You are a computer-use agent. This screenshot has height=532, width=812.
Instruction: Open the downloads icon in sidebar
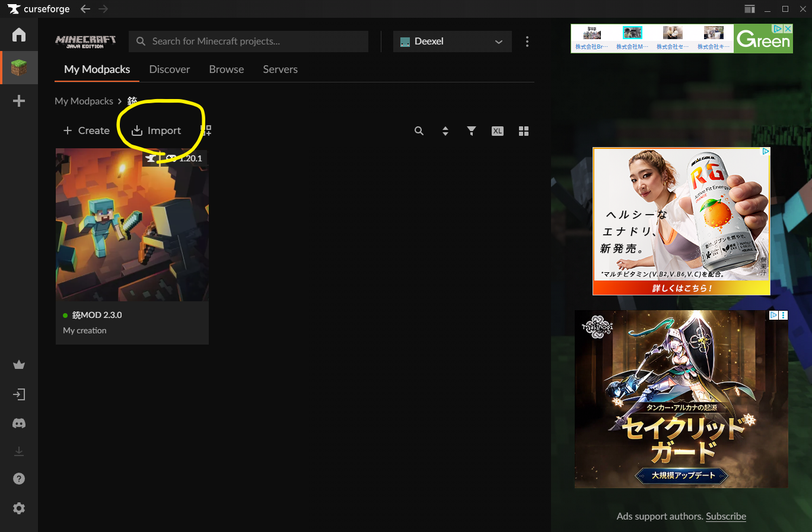(x=19, y=451)
